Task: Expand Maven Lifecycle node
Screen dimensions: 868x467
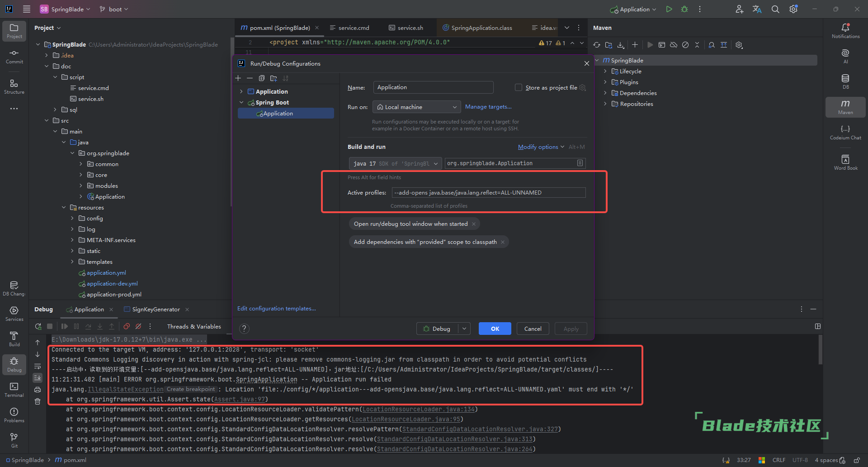Action: [x=605, y=71]
